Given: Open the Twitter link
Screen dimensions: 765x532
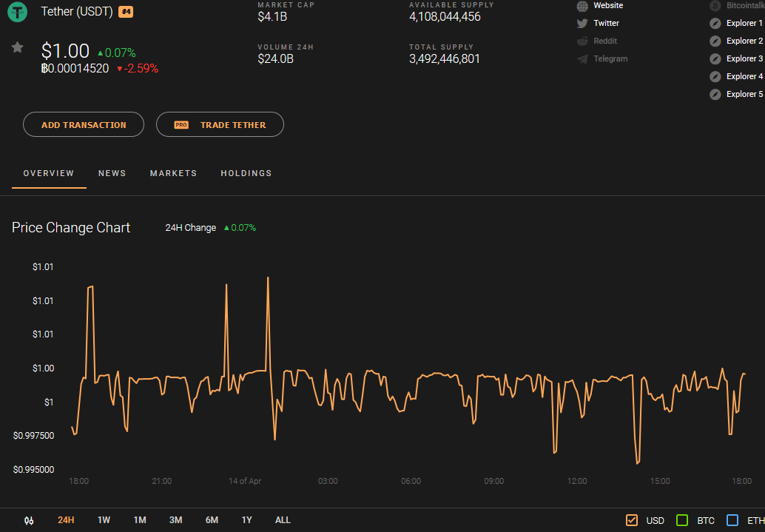Looking at the screenshot, I should click(607, 23).
